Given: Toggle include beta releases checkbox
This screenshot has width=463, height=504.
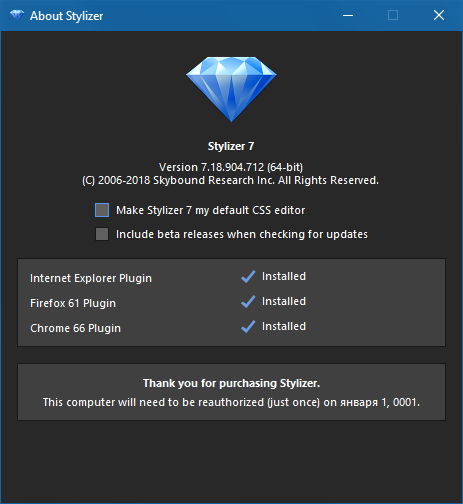Looking at the screenshot, I should (x=102, y=234).
